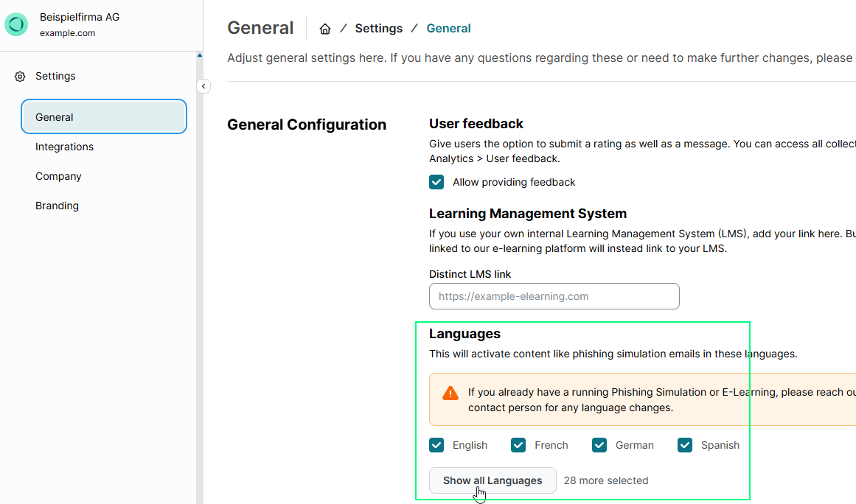856x504 pixels.
Task: Open the Branding settings page
Action: coord(57,206)
